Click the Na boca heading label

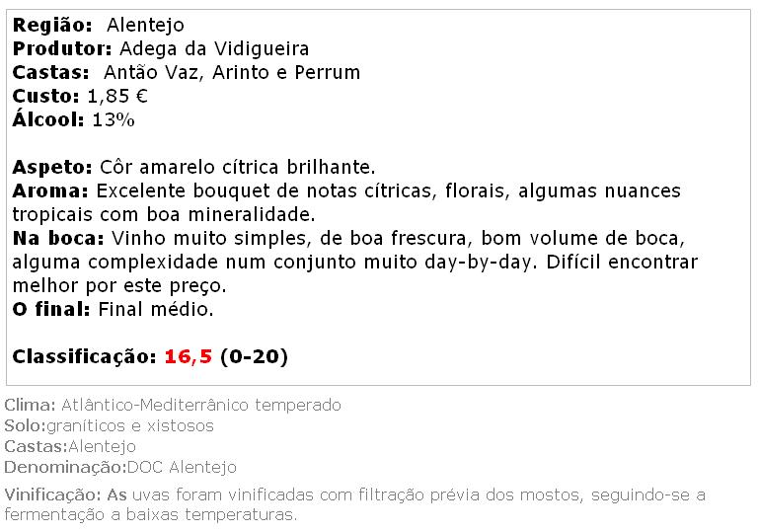[58, 239]
